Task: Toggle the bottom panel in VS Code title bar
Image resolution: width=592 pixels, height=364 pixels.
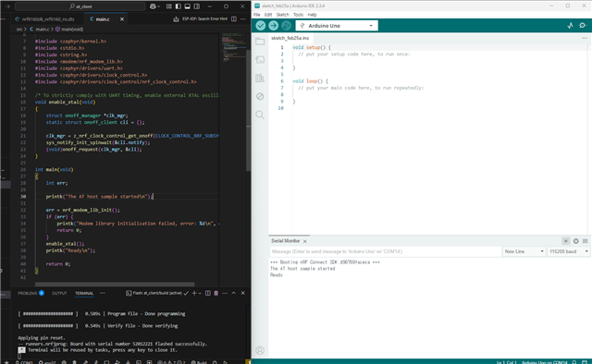Action: (187, 6)
